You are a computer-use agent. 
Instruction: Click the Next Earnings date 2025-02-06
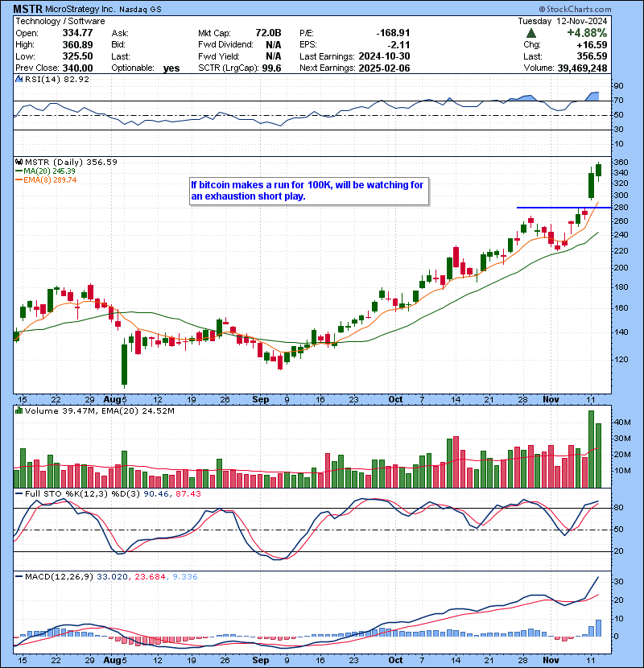click(385, 68)
